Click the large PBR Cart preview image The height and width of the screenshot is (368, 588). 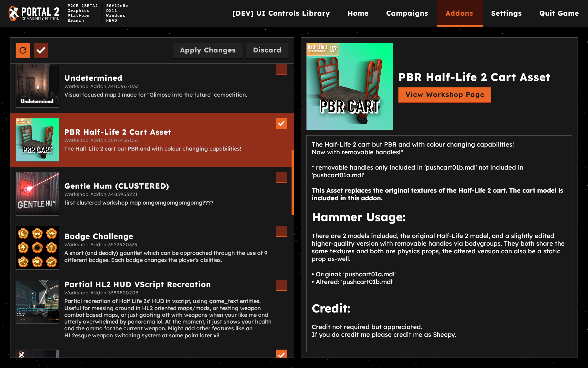click(x=349, y=86)
